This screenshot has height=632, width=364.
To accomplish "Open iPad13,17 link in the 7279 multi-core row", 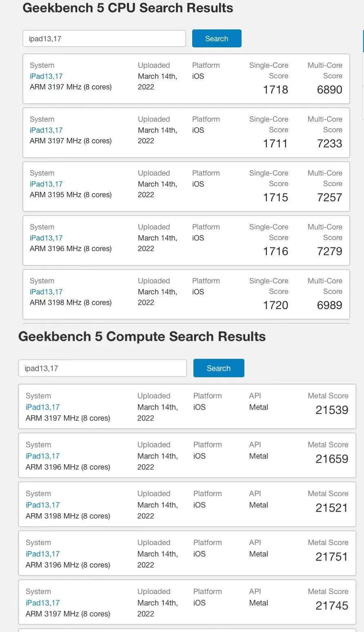I will point(46,238).
